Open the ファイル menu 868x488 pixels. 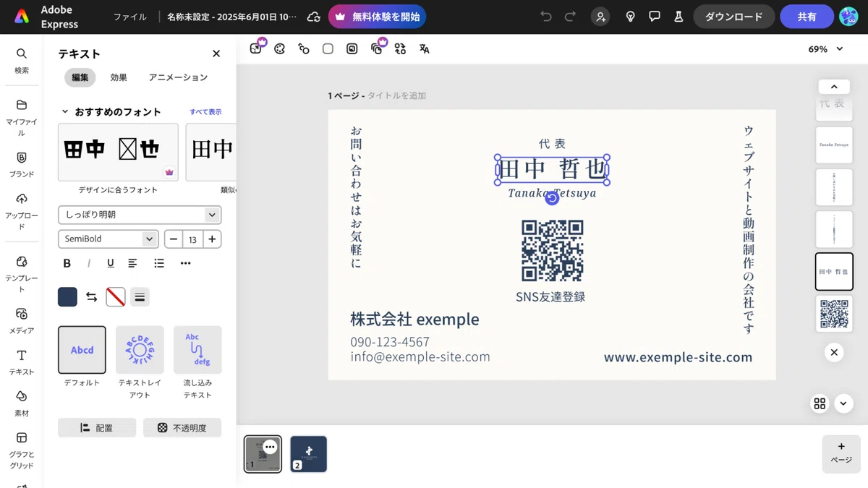pyautogui.click(x=130, y=17)
